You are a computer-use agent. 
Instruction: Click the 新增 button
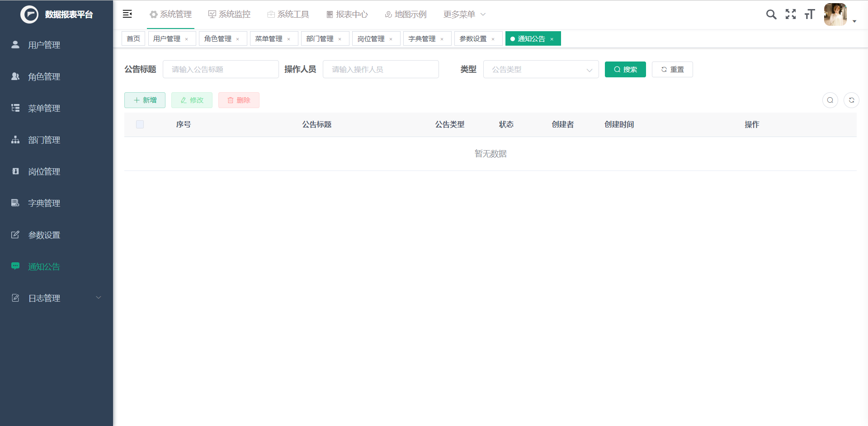(x=145, y=100)
